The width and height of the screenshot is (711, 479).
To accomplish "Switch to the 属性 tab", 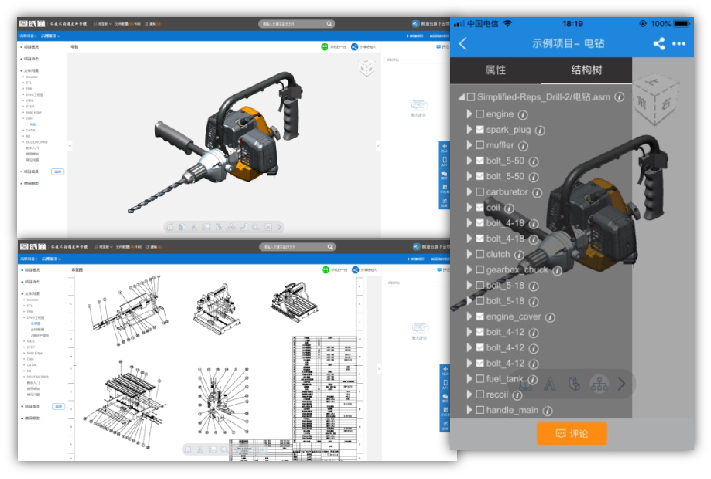I will pyautogui.click(x=495, y=70).
